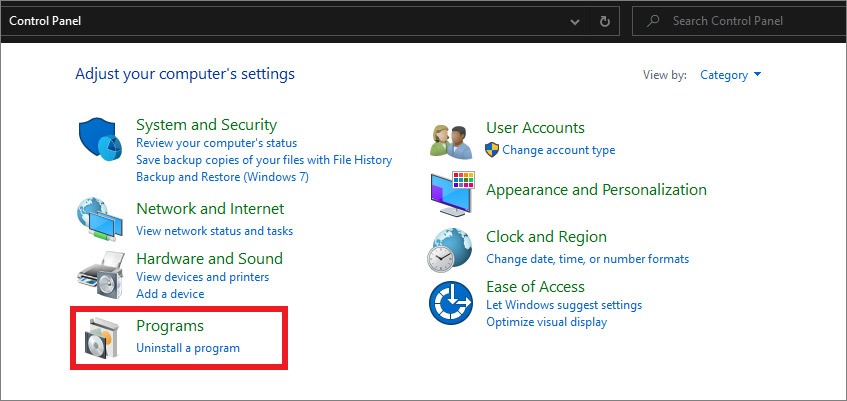Select the Hardware and Sound printer icon

pyautogui.click(x=101, y=275)
